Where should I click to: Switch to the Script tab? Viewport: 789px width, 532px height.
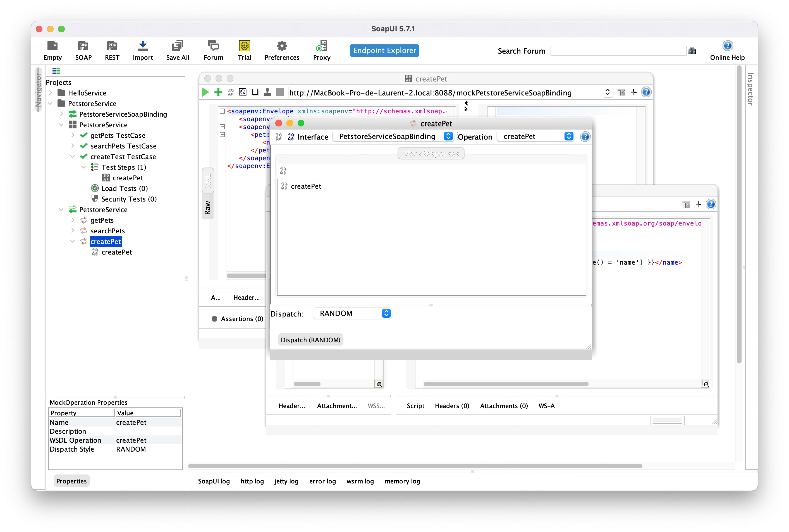click(415, 406)
